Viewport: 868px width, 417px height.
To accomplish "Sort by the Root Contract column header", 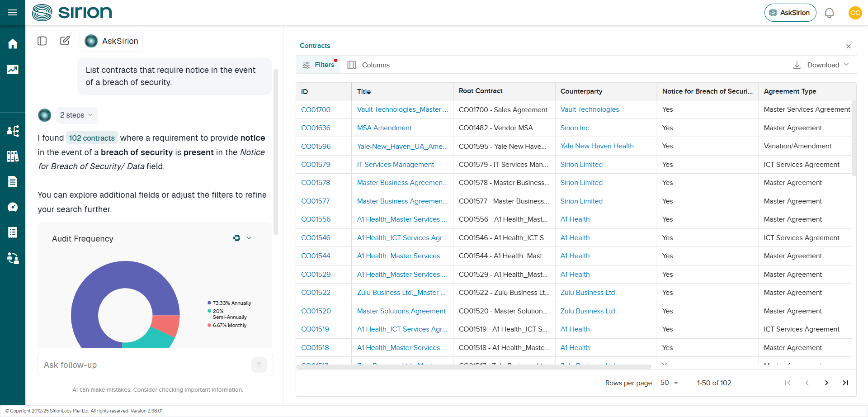I will tap(504, 91).
